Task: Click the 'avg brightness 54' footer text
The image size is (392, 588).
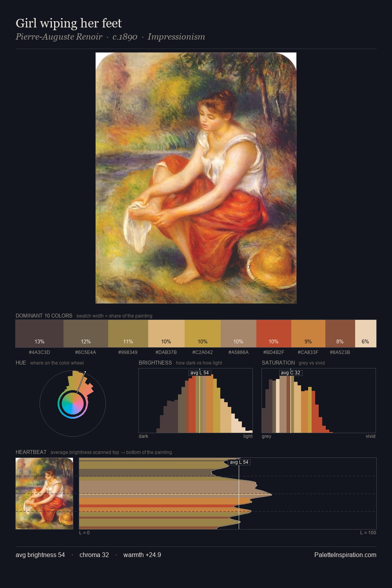Action: tap(40, 555)
